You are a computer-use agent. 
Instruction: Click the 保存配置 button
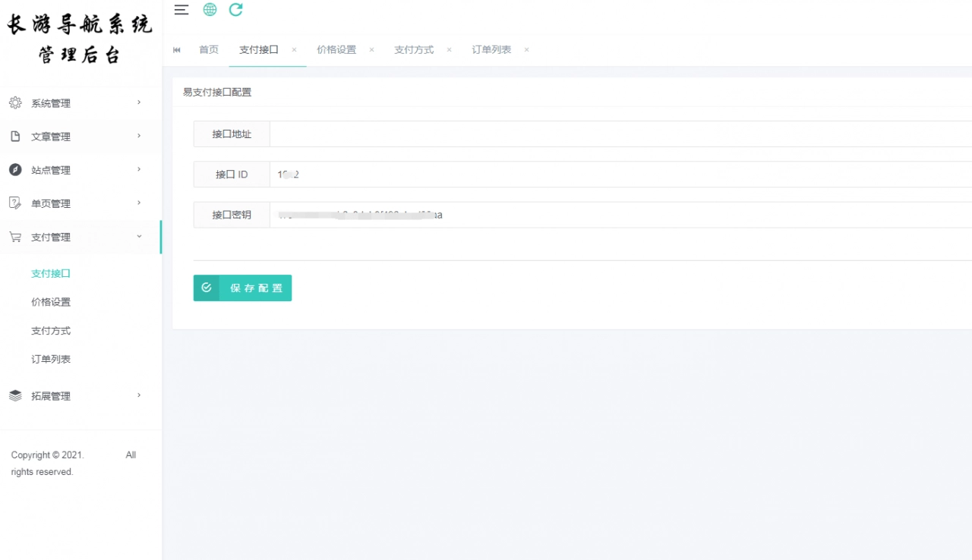coord(243,288)
